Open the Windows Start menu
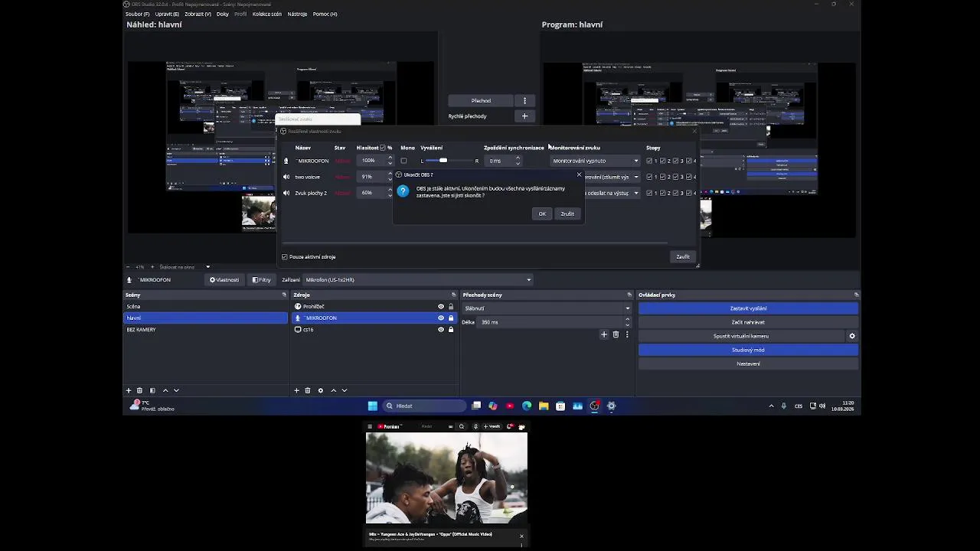The height and width of the screenshot is (551, 980). [373, 406]
